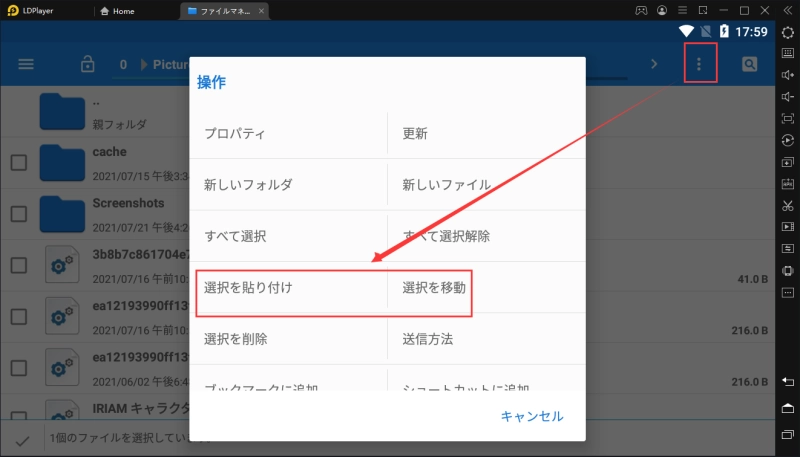Choose 新しいファイル option
Image resolution: width=800 pixels, height=457 pixels.
pos(487,185)
